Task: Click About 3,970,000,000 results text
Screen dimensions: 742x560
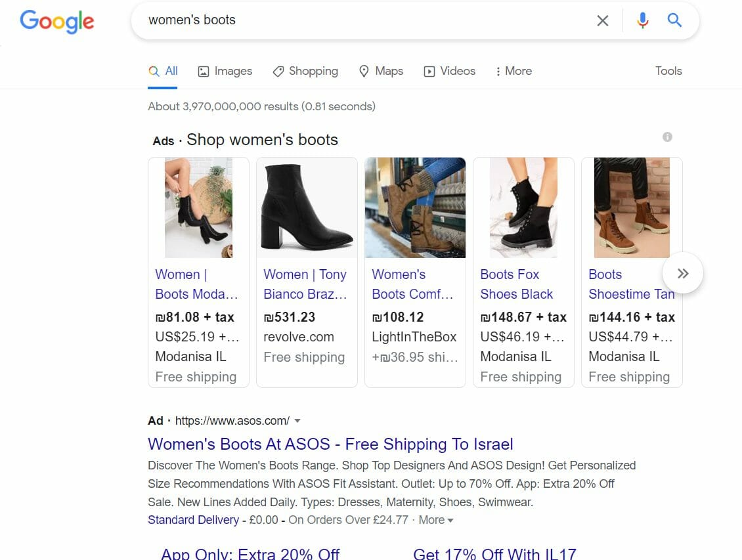Action: [262, 106]
